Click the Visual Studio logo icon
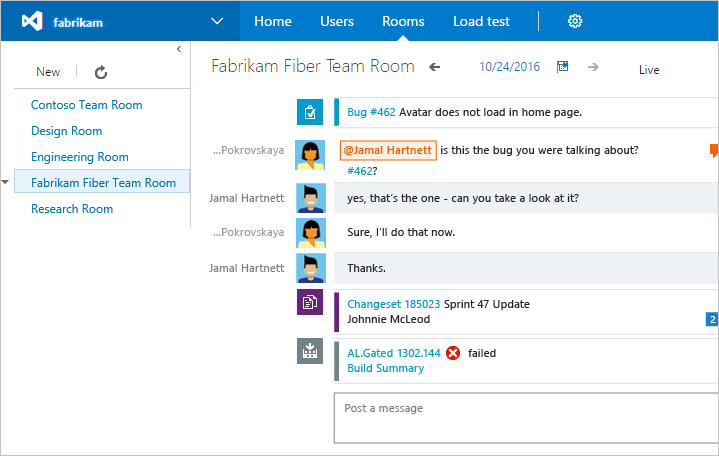This screenshot has height=456, width=719. [x=32, y=21]
